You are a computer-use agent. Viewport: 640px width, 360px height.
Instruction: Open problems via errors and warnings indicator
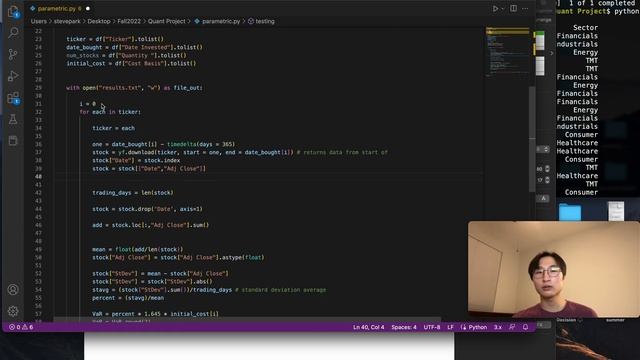tap(21, 327)
